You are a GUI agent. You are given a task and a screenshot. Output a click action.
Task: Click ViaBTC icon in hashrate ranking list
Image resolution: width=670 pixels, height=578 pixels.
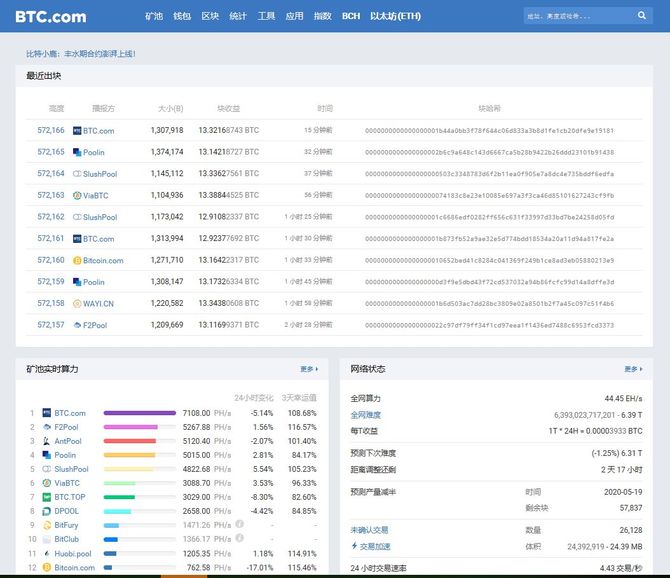(47, 483)
